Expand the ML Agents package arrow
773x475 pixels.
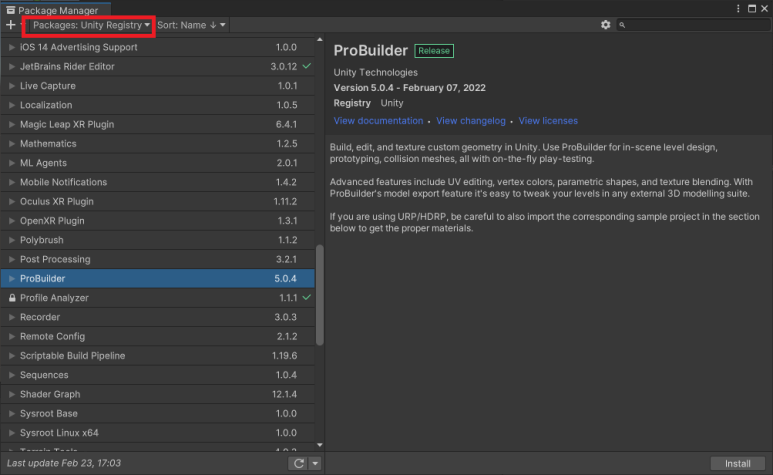click(x=12, y=163)
